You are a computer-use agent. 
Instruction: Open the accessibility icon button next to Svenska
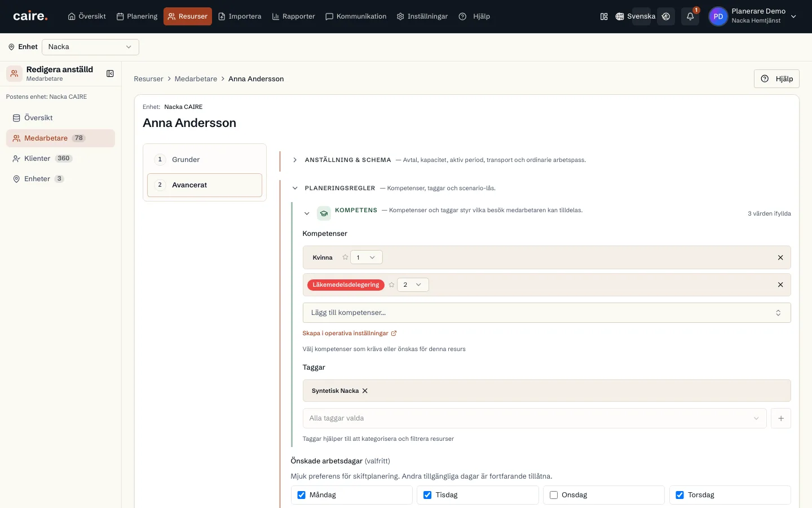tap(666, 16)
